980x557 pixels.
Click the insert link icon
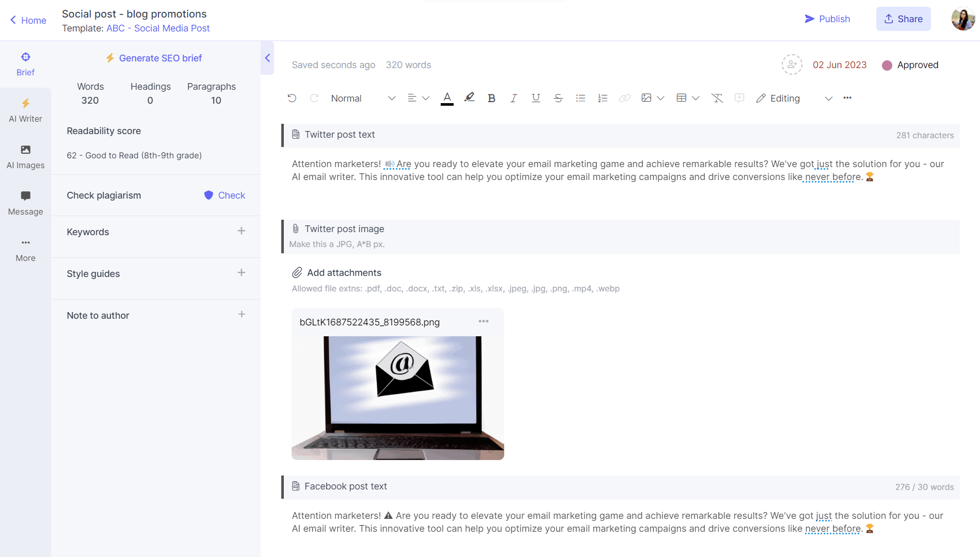(625, 98)
